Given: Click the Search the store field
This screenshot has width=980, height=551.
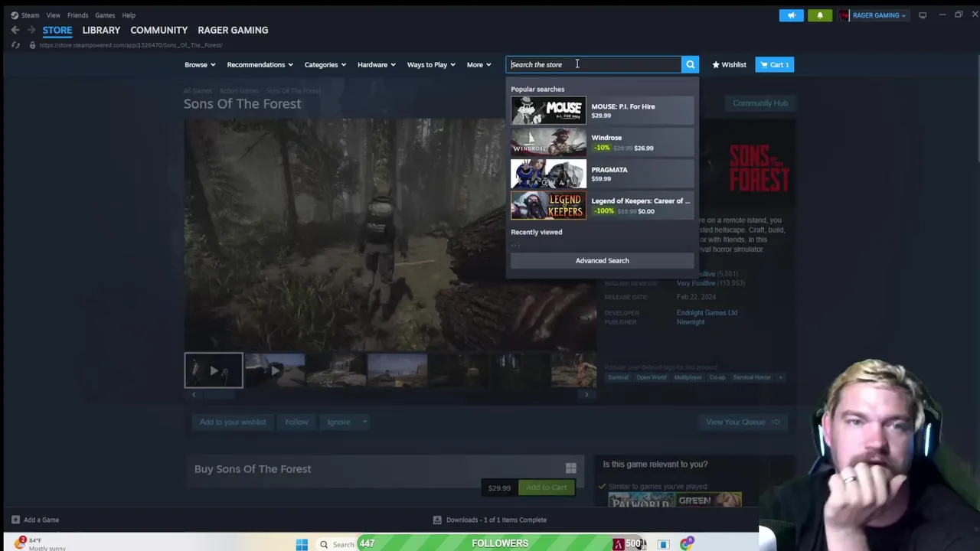Looking at the screenshot, I should click(x=593, y=64).
